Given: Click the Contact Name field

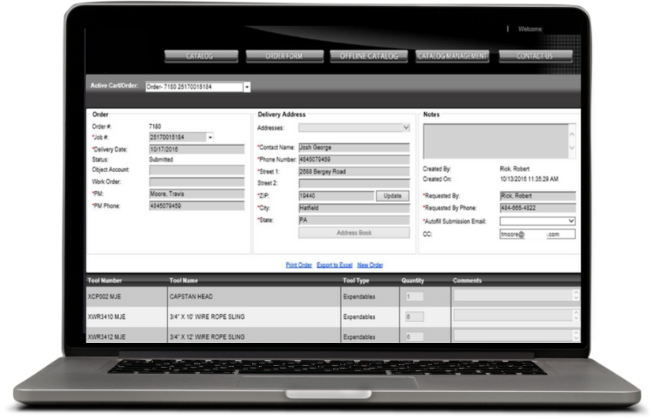Looking at the screenshot, I should coord(354,147).
